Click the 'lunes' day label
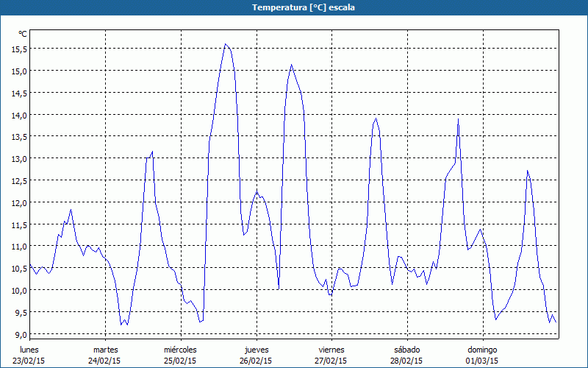This screenshot has height=368, width=588. pos(29,350)
